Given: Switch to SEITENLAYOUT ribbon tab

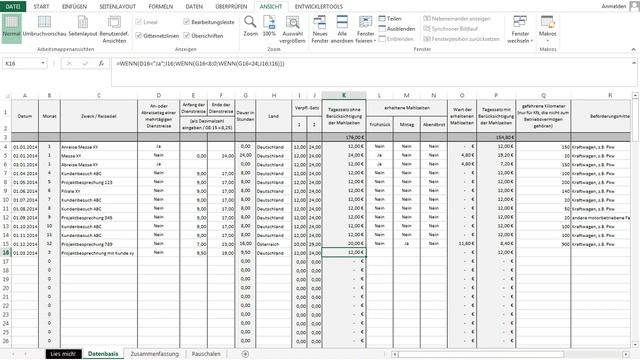Looking at the screenshot, I should [118, 7].
